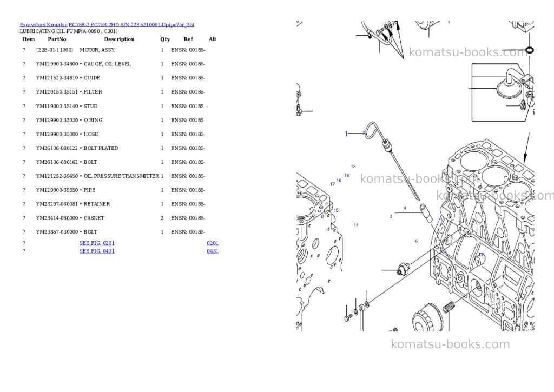Screen dimensions: 554x392
Task: Open the Excavators Komatsu breadcrumb link
Action: pos(43,25)
